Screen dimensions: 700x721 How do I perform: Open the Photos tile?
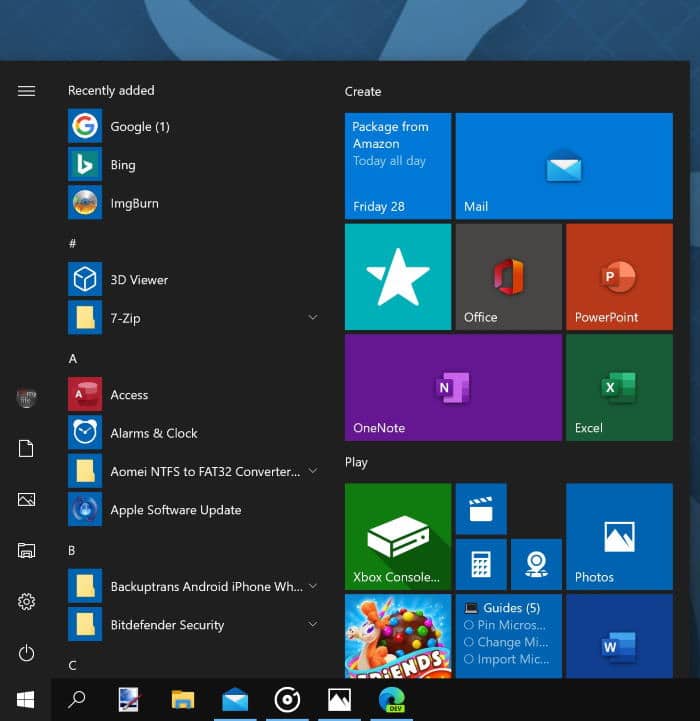[620, 536]
